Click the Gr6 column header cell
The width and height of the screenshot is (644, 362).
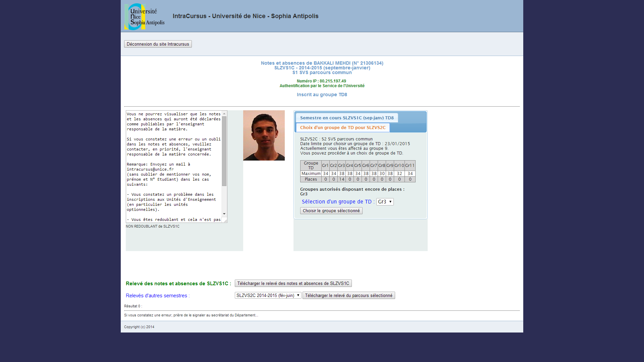(x=366, y=165)
